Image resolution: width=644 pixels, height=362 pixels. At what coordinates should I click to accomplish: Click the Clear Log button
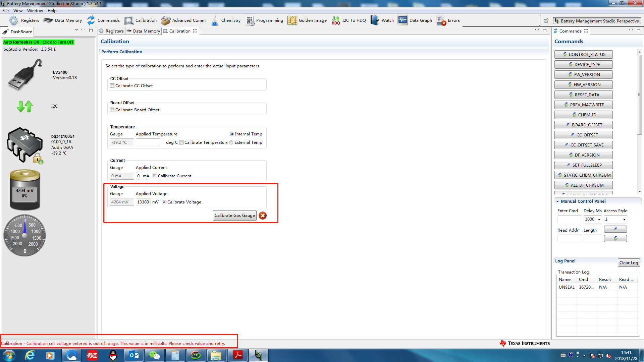point(629,263)
